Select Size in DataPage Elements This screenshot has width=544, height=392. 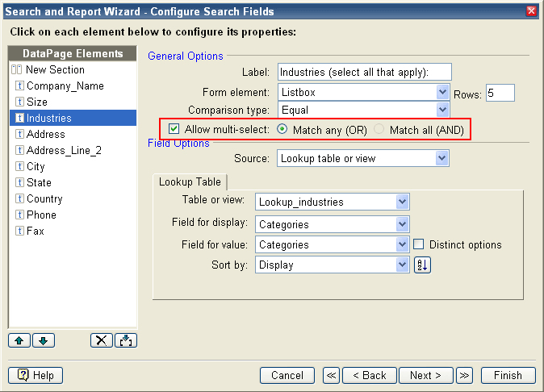tap(73, 102)
